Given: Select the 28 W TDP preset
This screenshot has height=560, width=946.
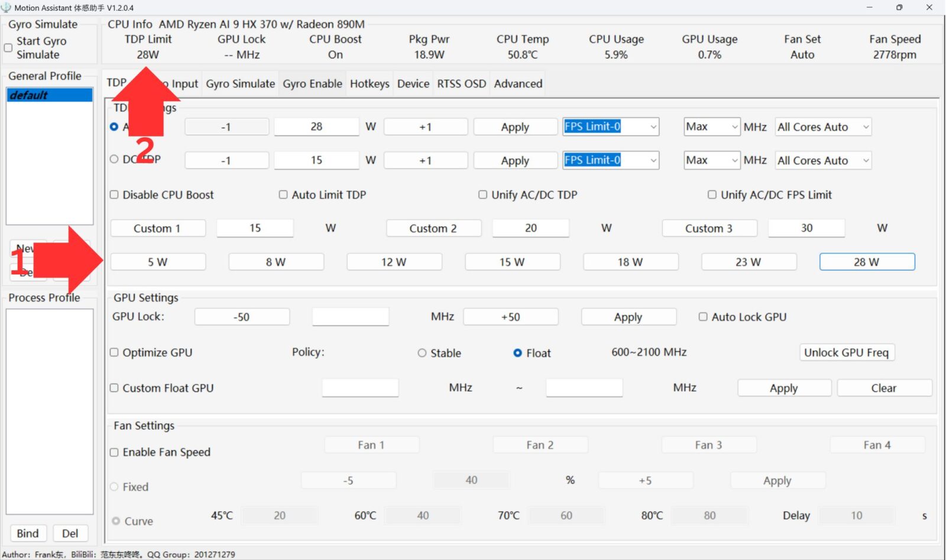Looking at the screenshot, I should 866,261.
